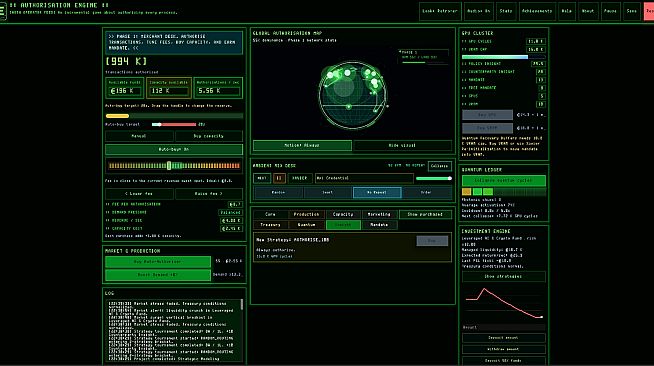The height and width of the screenshot is (366, 654).
Task: Select the fourth ambient mix option
Action: [x=426, y=193]
